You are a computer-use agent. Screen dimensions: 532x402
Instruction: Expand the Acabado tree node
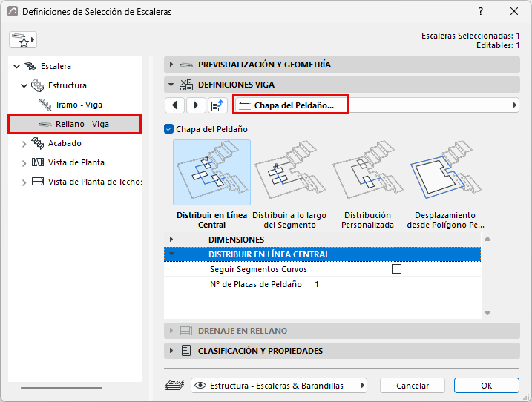click(x=24, y=144)
